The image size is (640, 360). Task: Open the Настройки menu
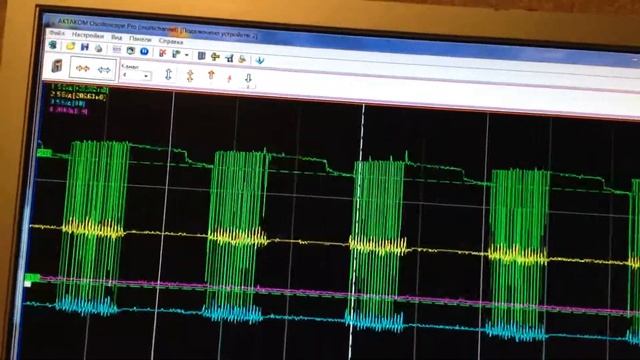coord(88,36)
